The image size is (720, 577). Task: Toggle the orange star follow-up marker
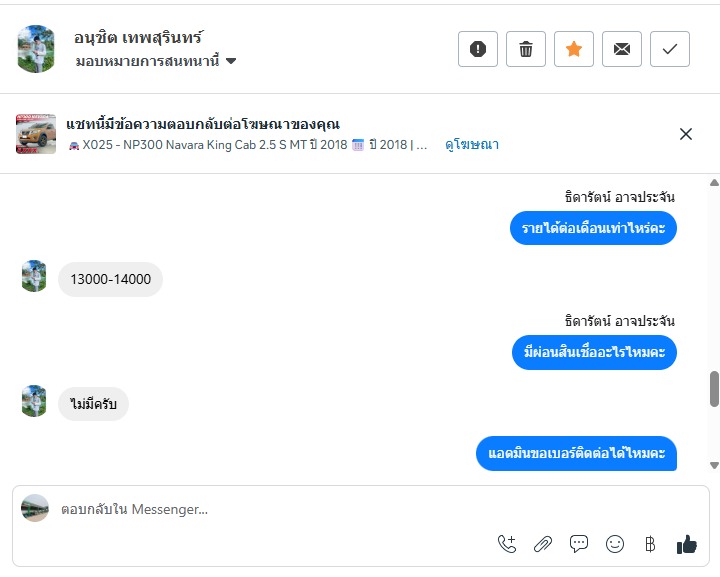click(574, 49)
